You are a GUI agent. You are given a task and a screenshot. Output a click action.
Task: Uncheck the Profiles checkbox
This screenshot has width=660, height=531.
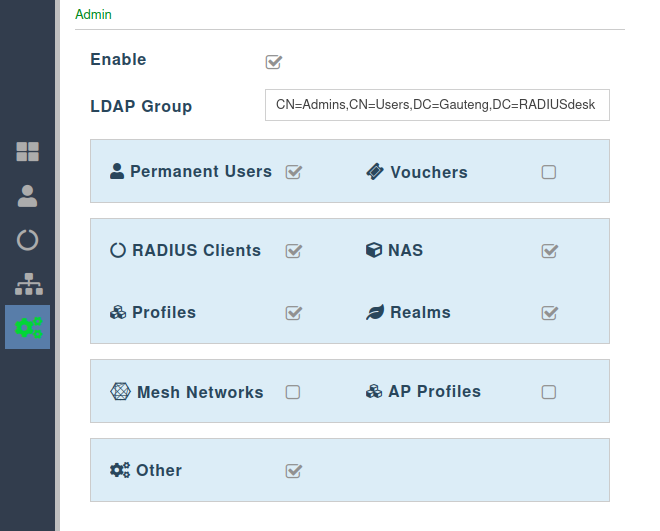tap(293, 313)
